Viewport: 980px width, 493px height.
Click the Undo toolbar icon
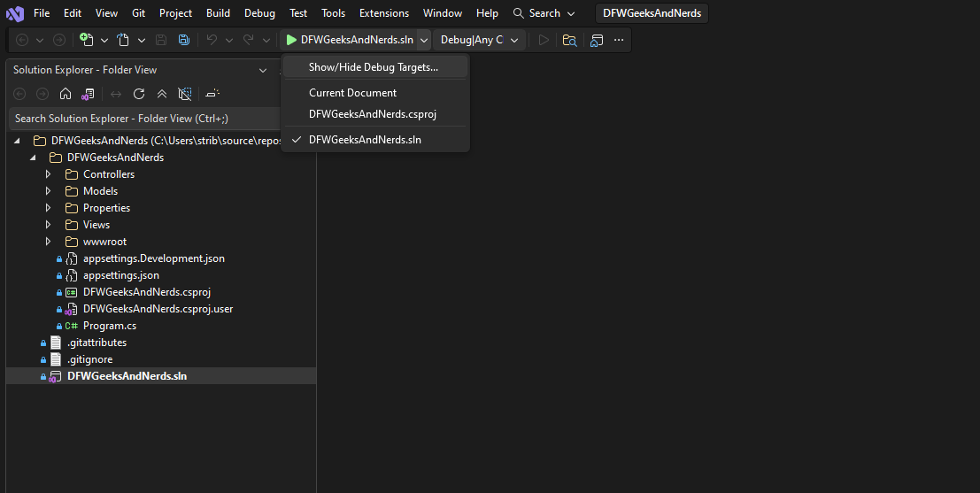[x=212, y=40]
